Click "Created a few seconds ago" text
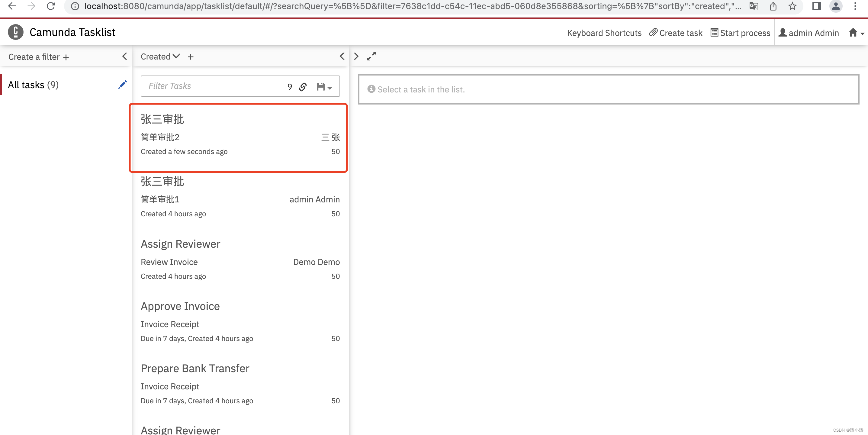Viewport: 868px width, 435px height. [x=184, y=152]
